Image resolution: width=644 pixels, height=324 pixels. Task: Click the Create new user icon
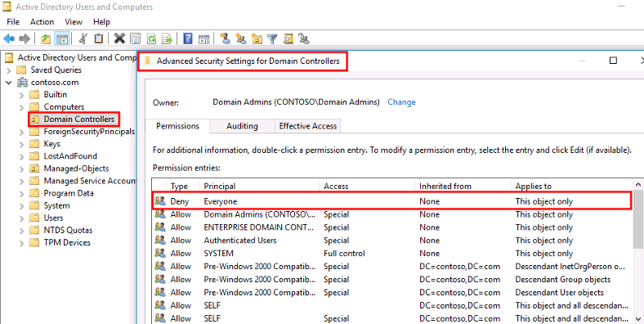(225, 38)
